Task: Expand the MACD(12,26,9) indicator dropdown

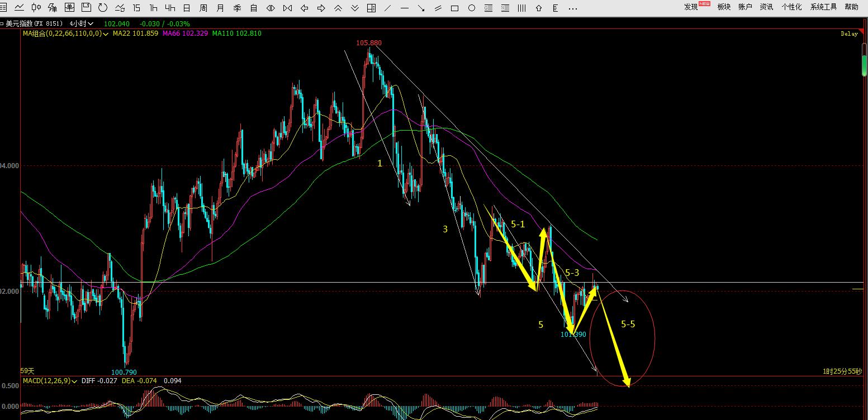Action: point(74,381)
